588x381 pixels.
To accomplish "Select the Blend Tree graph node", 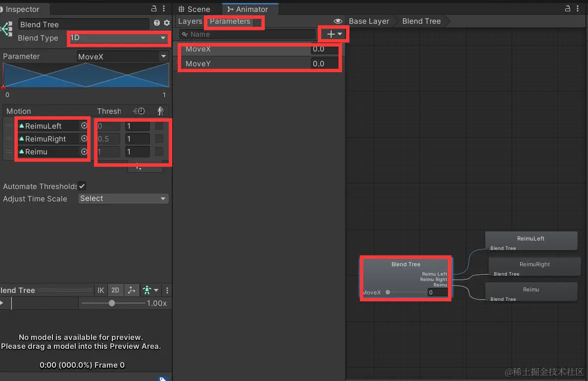I will coord(406,278).
